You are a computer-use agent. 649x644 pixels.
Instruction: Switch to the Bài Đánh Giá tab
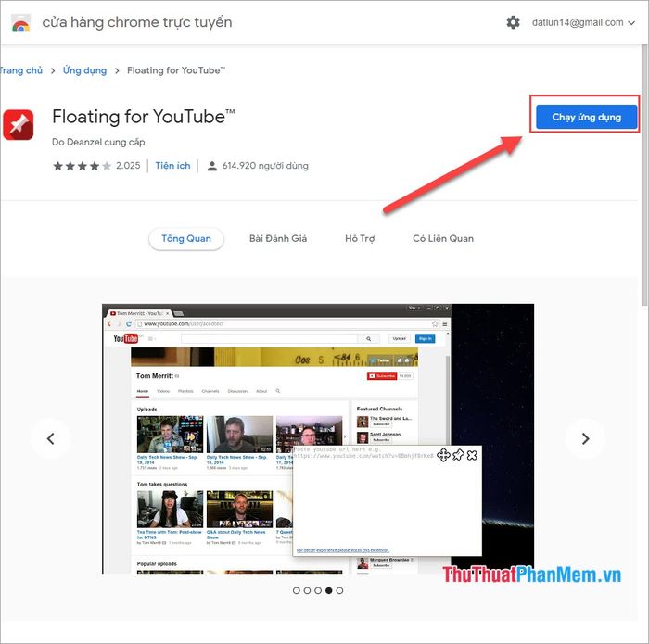tap(278, 239)
